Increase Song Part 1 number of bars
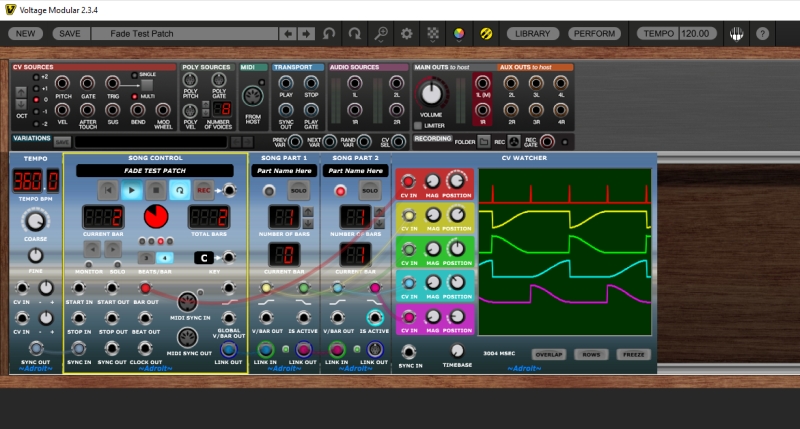 [x=308, y=212]
